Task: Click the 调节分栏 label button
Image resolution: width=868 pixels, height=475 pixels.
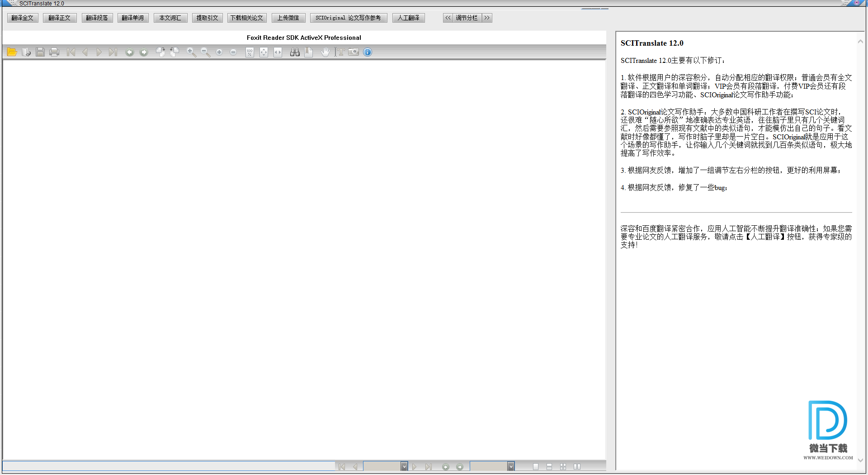Action: 467,18
